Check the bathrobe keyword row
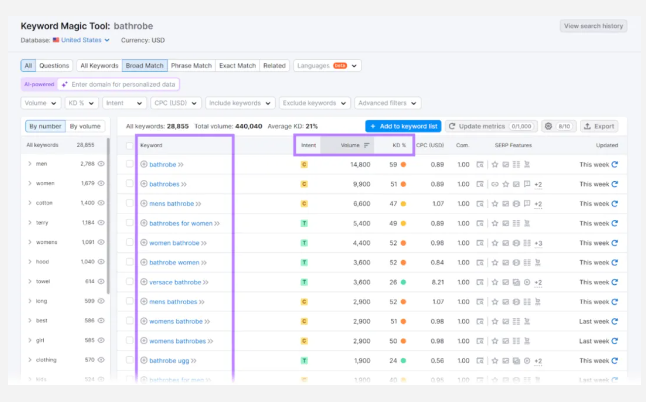 [130, 164]
